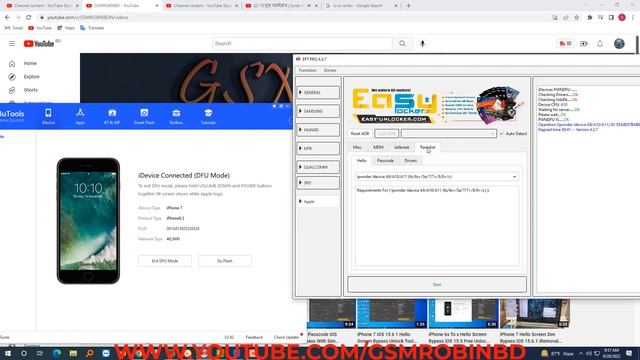Open Microsoft Edge from the taskbar
This screenshot has width=640, height=360.
coord(56,353)
